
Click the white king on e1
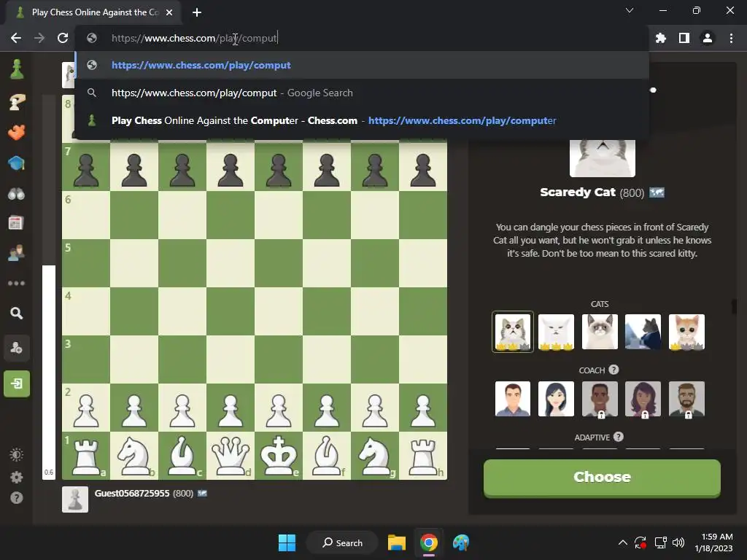(x=279, y=456)
